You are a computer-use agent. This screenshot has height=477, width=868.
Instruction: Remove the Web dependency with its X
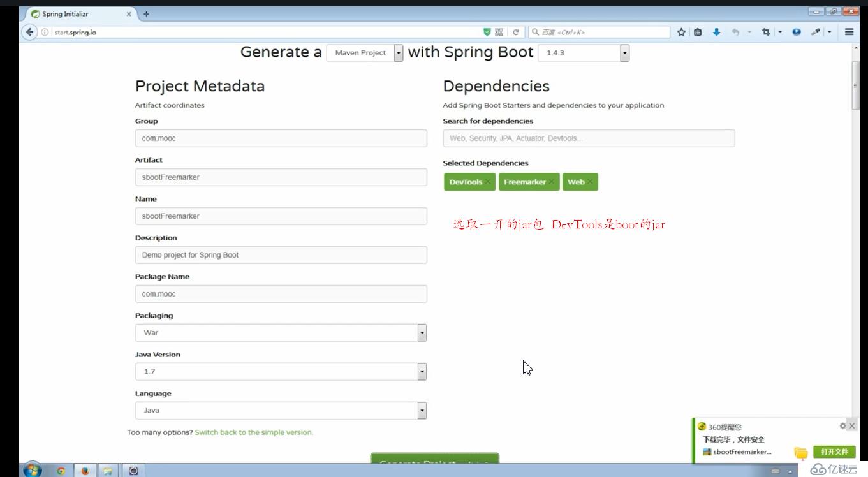pyautogui.click(x=591, y=182)
